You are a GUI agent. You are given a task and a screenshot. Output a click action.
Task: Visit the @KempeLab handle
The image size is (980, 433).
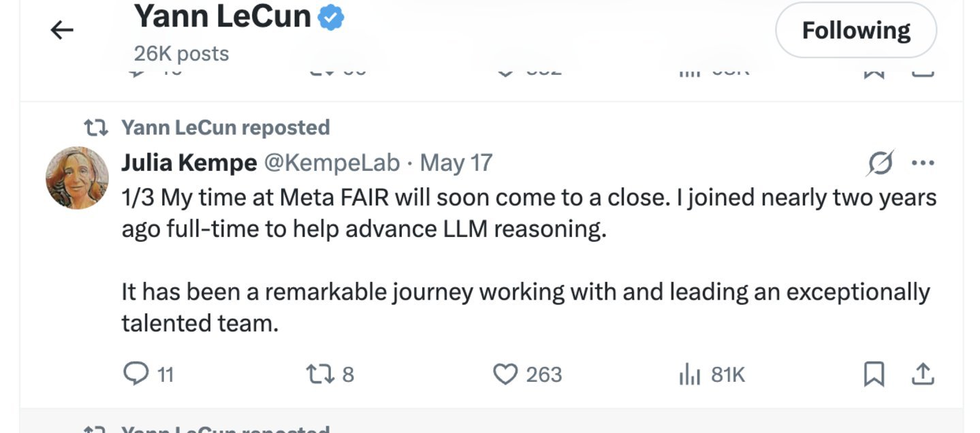tap(332, 163)
